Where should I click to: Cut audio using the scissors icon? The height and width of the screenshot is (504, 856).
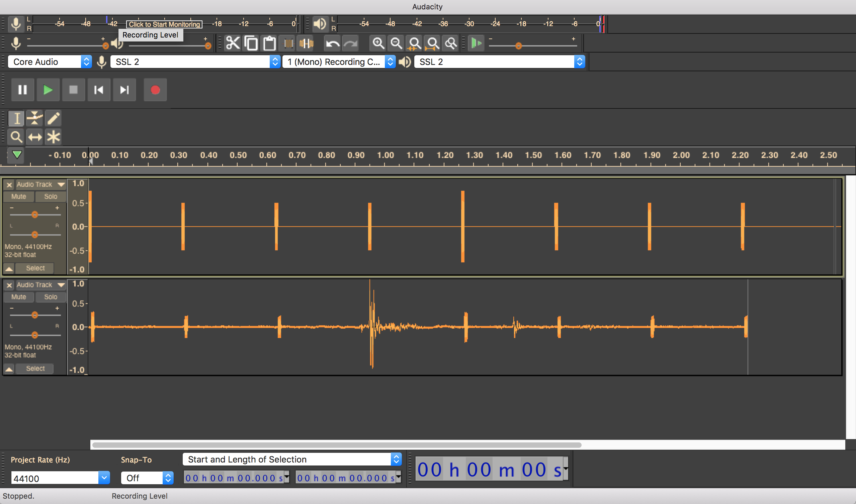coord(233,43)
